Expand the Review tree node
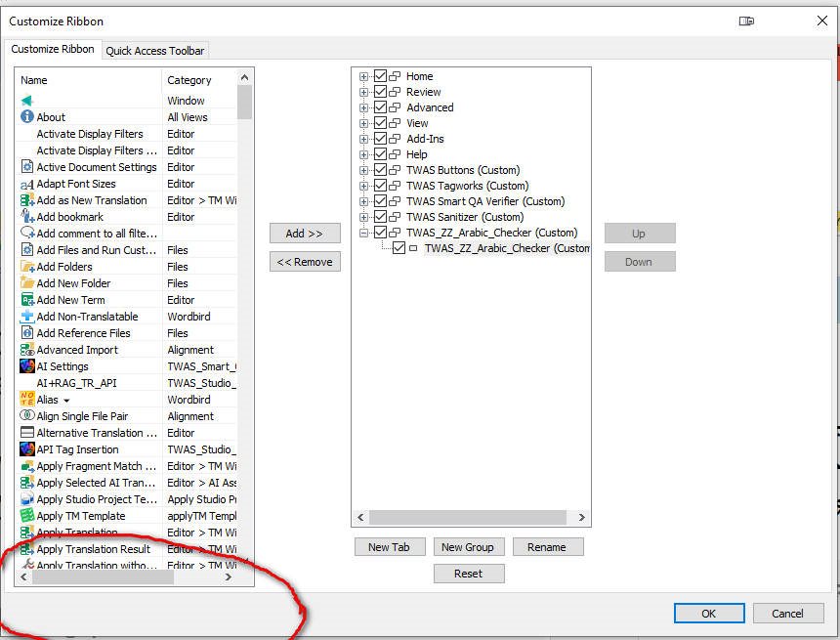This screenshot has width=840, height=640. [x=362, y=92]
